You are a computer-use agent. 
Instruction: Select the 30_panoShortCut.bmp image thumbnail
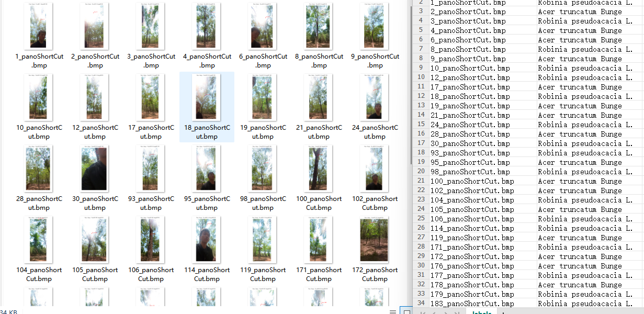point(95,168)
